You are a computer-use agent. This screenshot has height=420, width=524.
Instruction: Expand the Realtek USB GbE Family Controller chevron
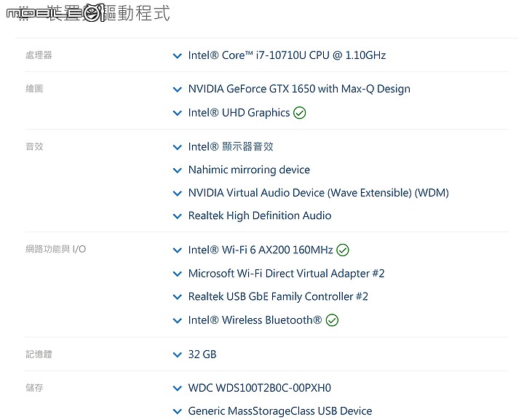pyautogui.click(x=178, y=297)
